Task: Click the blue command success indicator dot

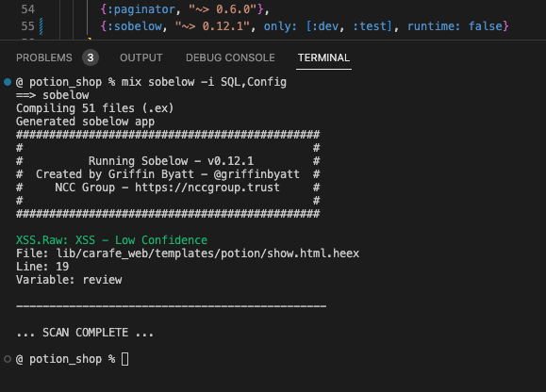Action: [x=8, y=82]
